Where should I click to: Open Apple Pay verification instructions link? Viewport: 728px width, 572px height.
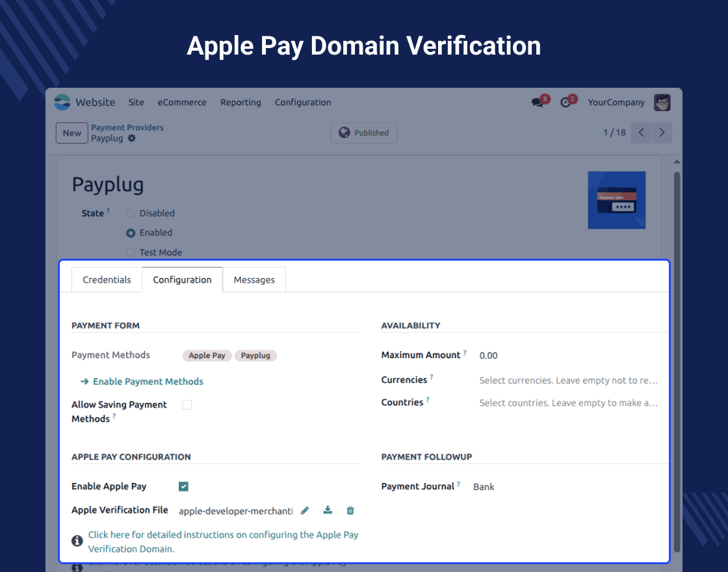[x=224, y=541]
